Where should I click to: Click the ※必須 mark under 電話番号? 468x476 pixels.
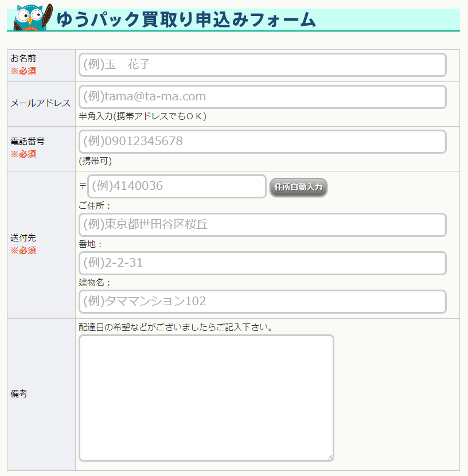click(x=24, y=154)
